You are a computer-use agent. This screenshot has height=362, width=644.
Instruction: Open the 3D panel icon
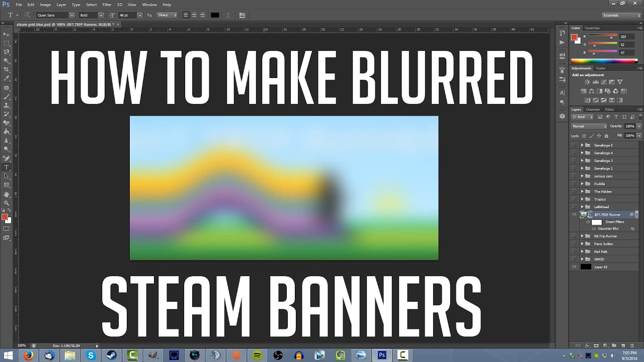tap(562, 116)
